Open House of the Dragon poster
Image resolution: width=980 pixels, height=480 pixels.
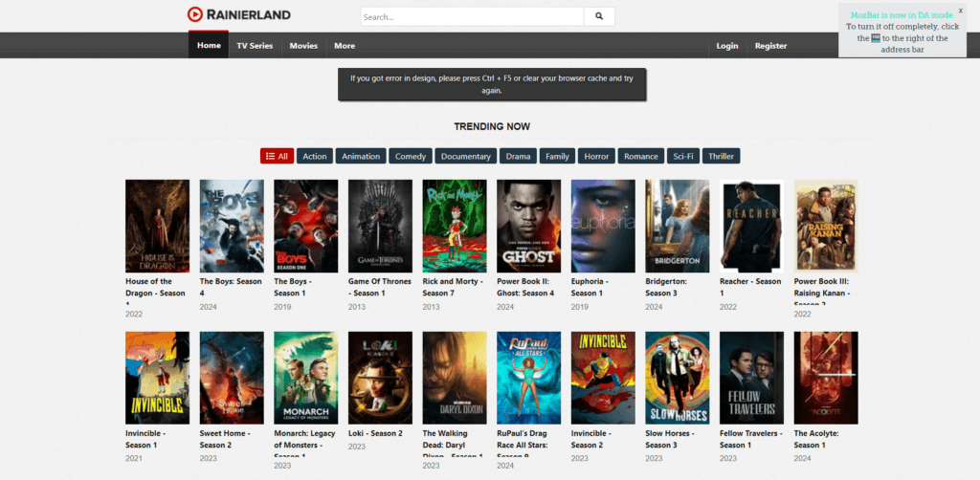157,226
